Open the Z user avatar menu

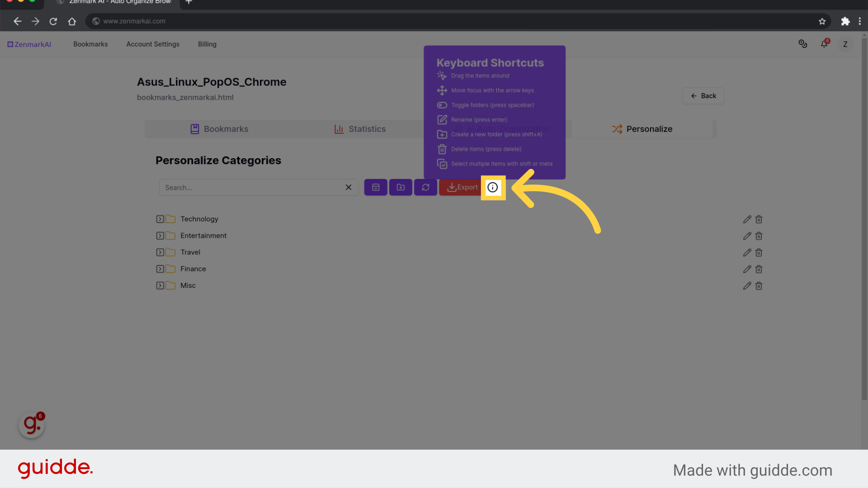pyautogui.click(x=845, y=44)
